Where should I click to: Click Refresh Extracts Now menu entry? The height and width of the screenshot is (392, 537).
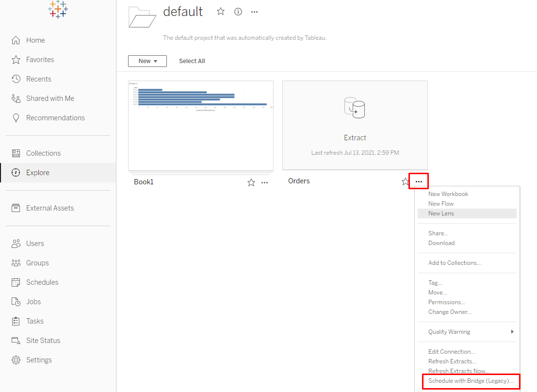click(458, 371)
